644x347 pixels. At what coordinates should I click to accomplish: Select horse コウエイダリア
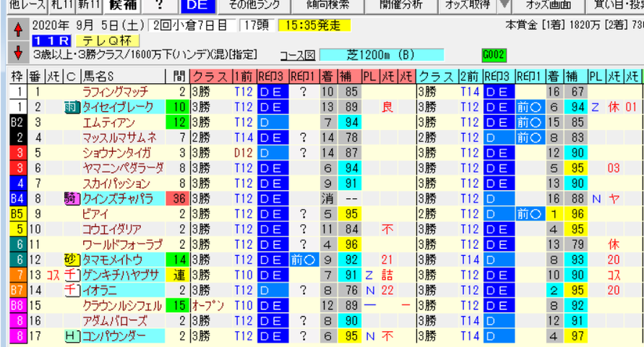pos(111,229)
